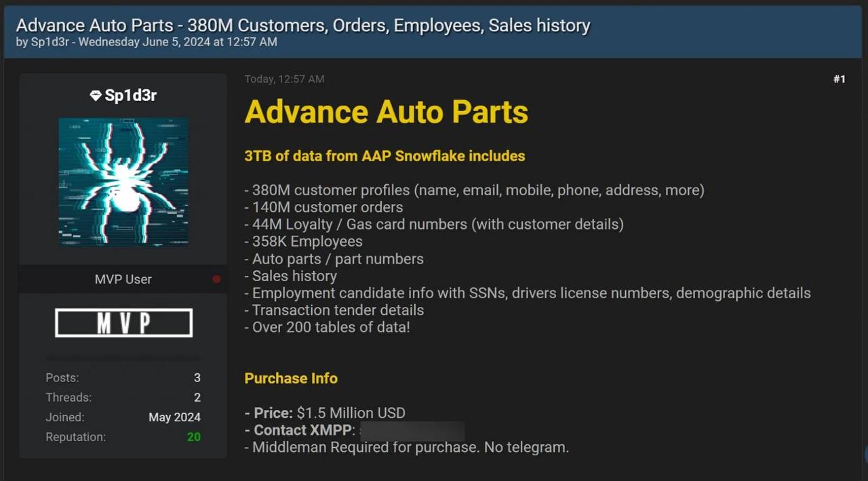Click the red offline status dot
The image size is (868, 481).
pos(216,279)
